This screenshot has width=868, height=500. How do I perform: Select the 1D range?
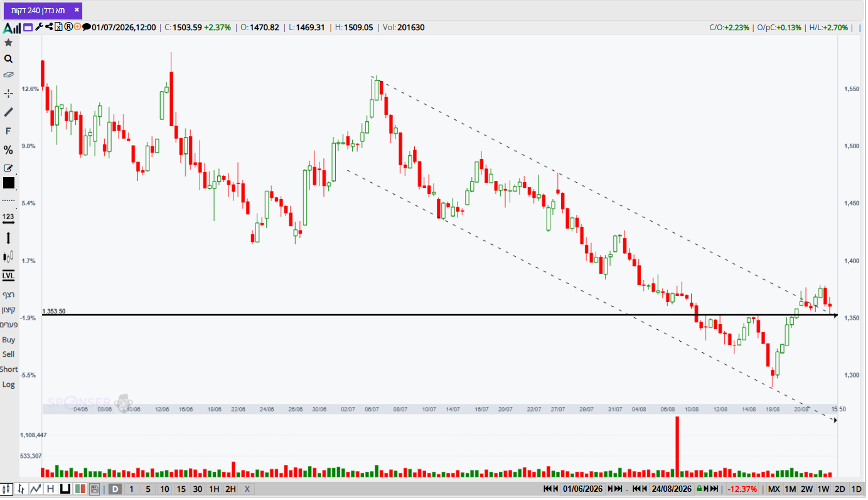(x=856, y=489)
